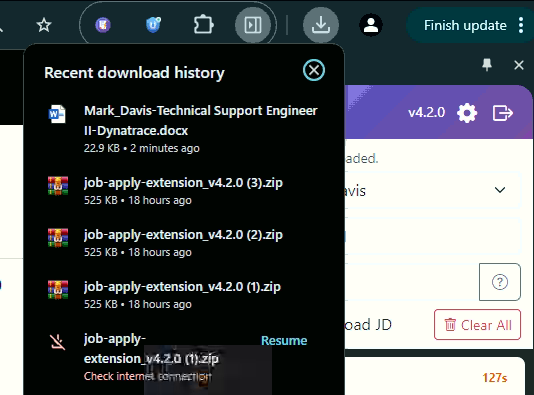
Task: Click the failed download no-connection icon
Action: (x=58, y=342)
